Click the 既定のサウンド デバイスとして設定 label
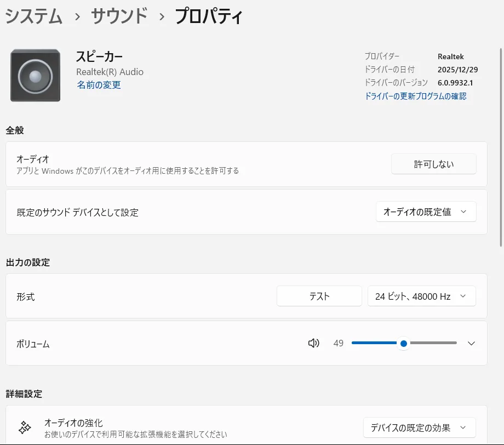This screenshot has width=504, height=445. coord(77,212)
